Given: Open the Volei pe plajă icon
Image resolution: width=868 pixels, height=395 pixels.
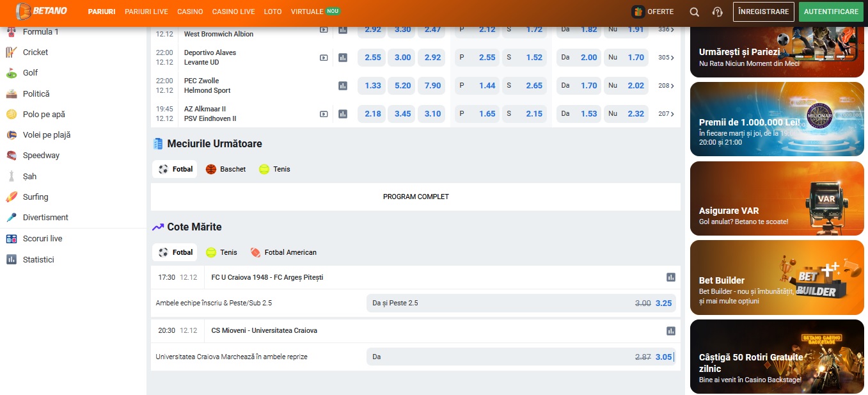Looking at the screenshot, I should point(12,135).
